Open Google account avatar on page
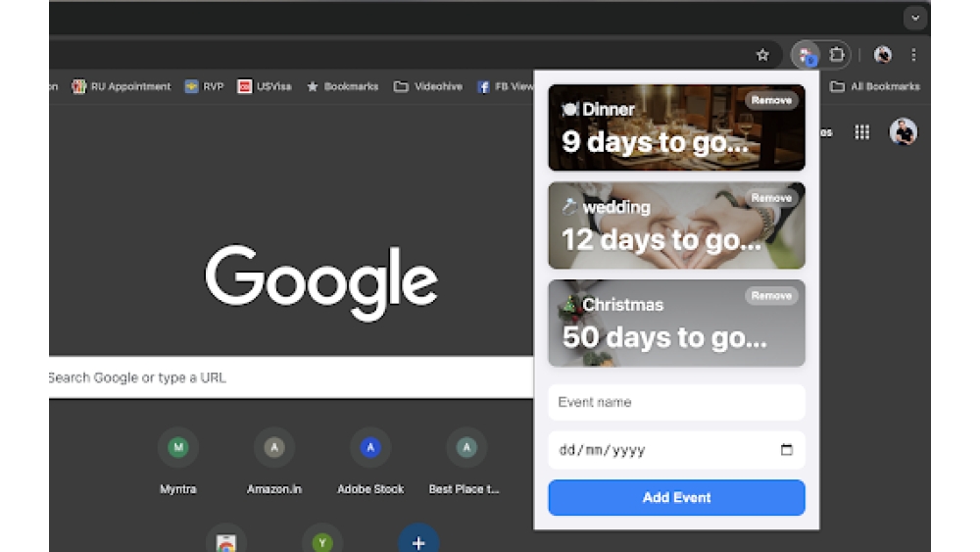 tap(904, 132)
